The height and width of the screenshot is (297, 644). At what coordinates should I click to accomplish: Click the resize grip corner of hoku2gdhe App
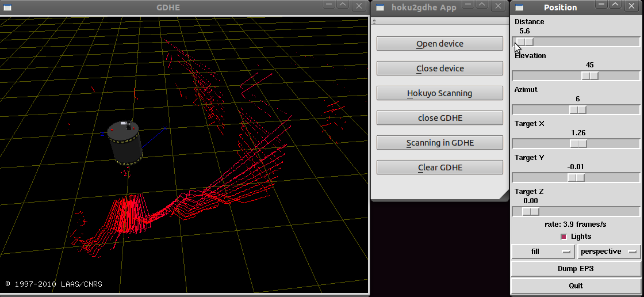point(504,195)
